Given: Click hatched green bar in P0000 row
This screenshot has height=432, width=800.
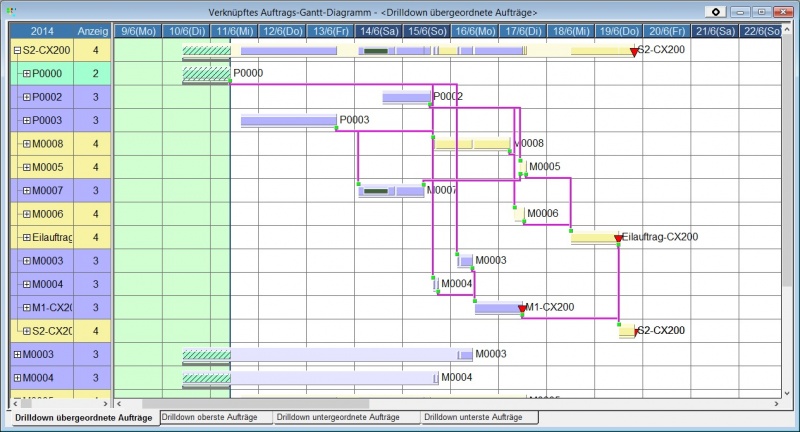Looking at the screenshot, I should point(206,74).
